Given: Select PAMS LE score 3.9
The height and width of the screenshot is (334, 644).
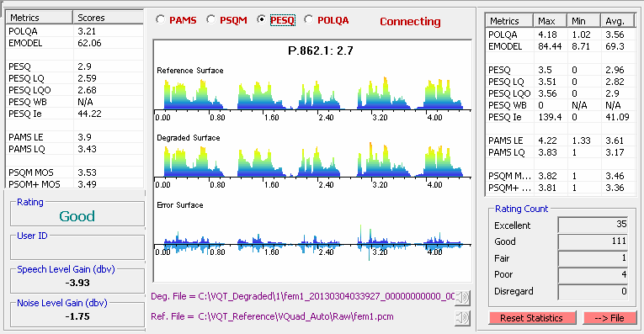Looking at the screenshot, I should pos(85,137).
